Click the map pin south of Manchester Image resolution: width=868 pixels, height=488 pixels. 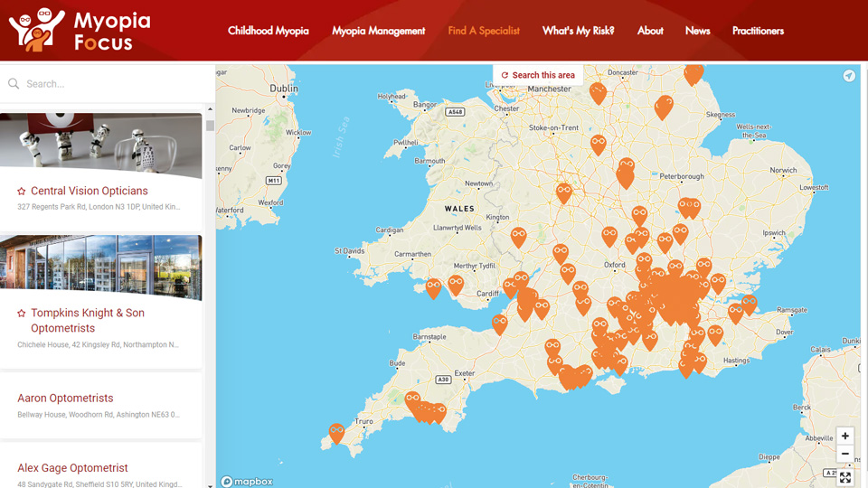pyautogui.click(x=598, y=92)
